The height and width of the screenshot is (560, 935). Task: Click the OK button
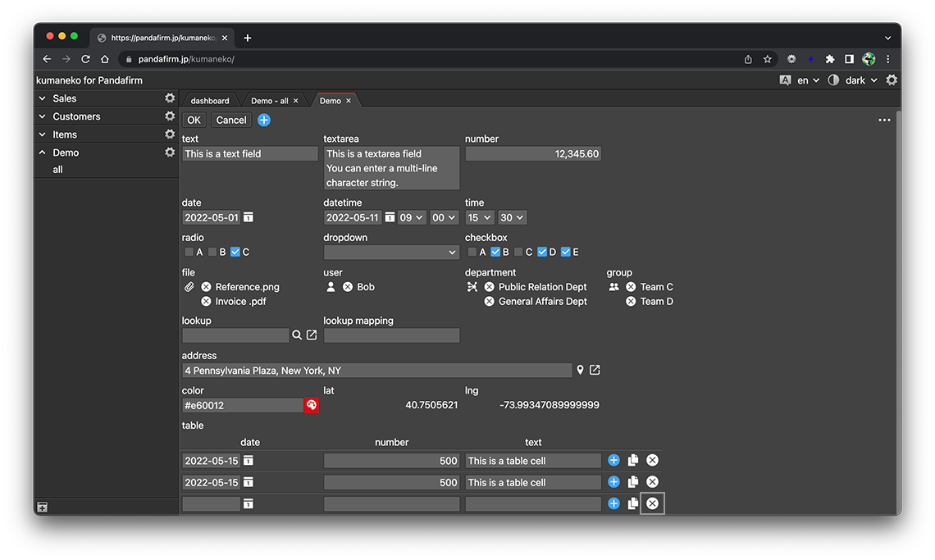194,121
